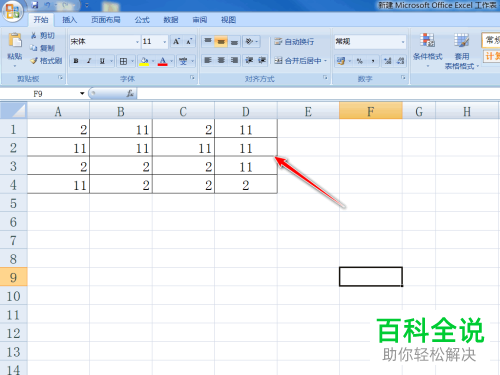Click the Copy (复制) button

42,48
